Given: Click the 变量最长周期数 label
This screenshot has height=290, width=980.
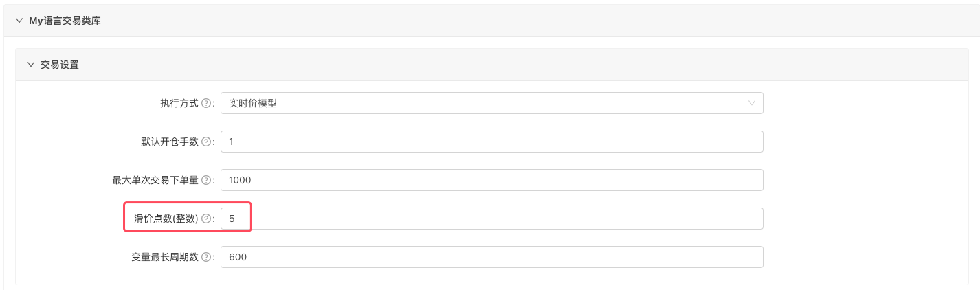Looking at the screenshot, I should pos(165,257).
